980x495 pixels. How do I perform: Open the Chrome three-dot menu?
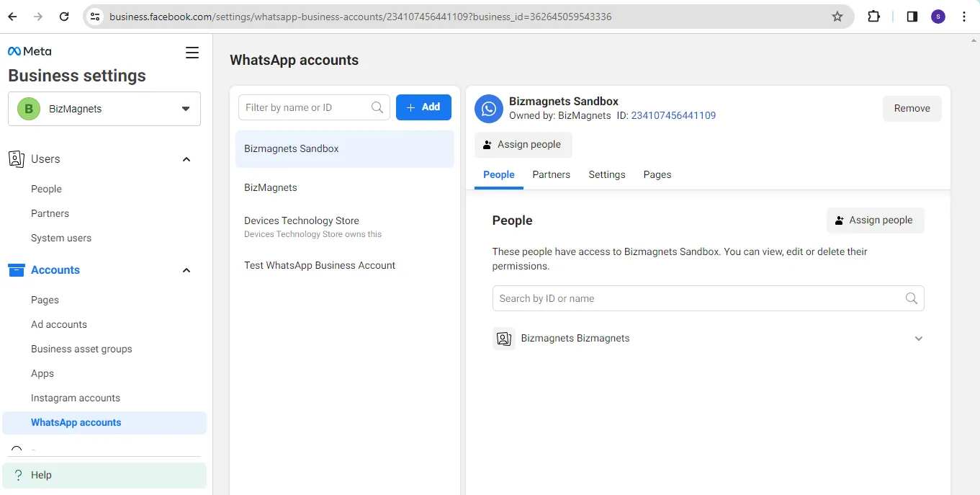[x=964, y=17]
